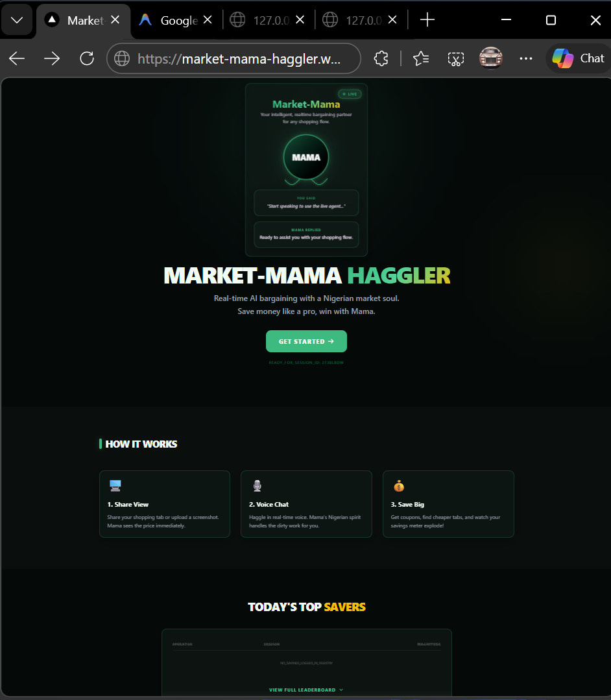Switch to the first 127.0.0 tab
Viewport: 611px width, 700px height.
(263, 20)
